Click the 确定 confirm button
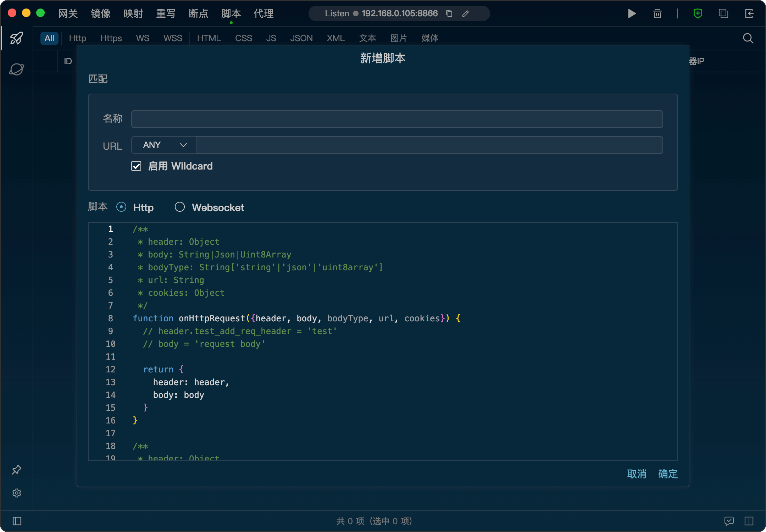Viewport: 766px width, 532px height. (668, 474)
